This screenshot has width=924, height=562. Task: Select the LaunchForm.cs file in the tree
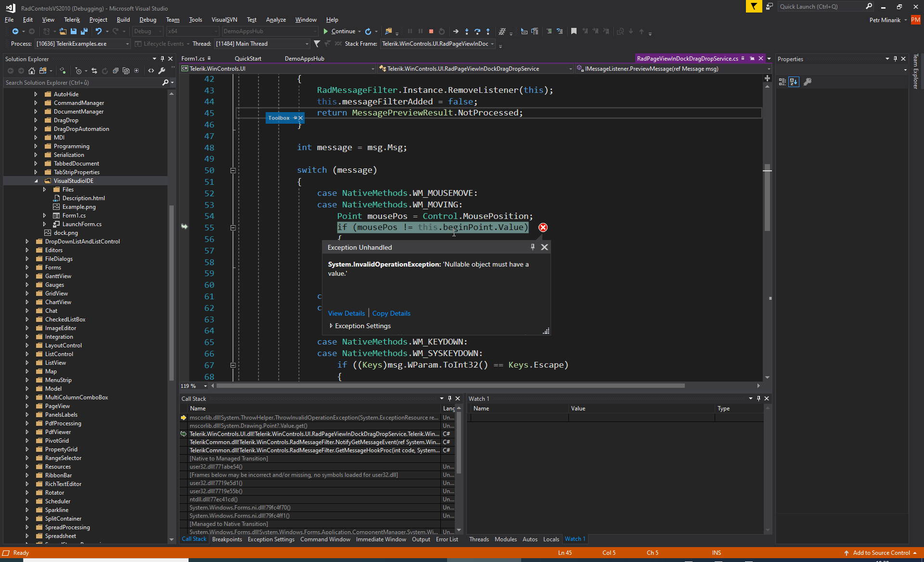[82, 224]
